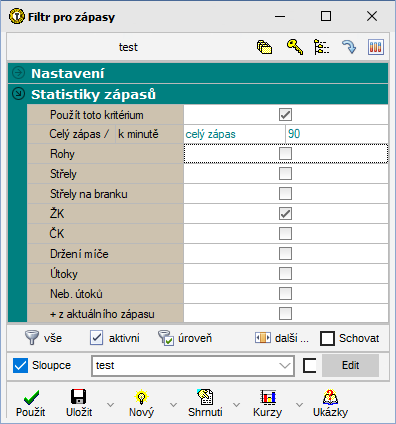Uncheck the Sloupce checkbox
Viewport: 396px width, 424px height.
pos(20,365)
